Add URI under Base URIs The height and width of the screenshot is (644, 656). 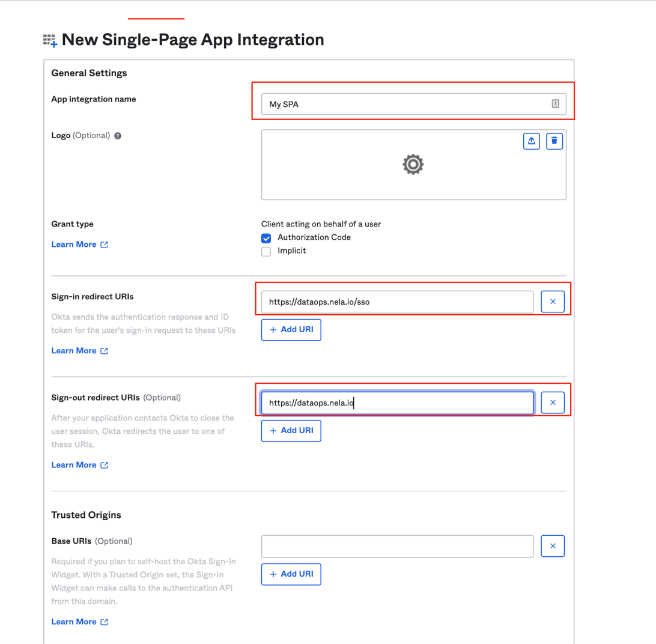291,574
